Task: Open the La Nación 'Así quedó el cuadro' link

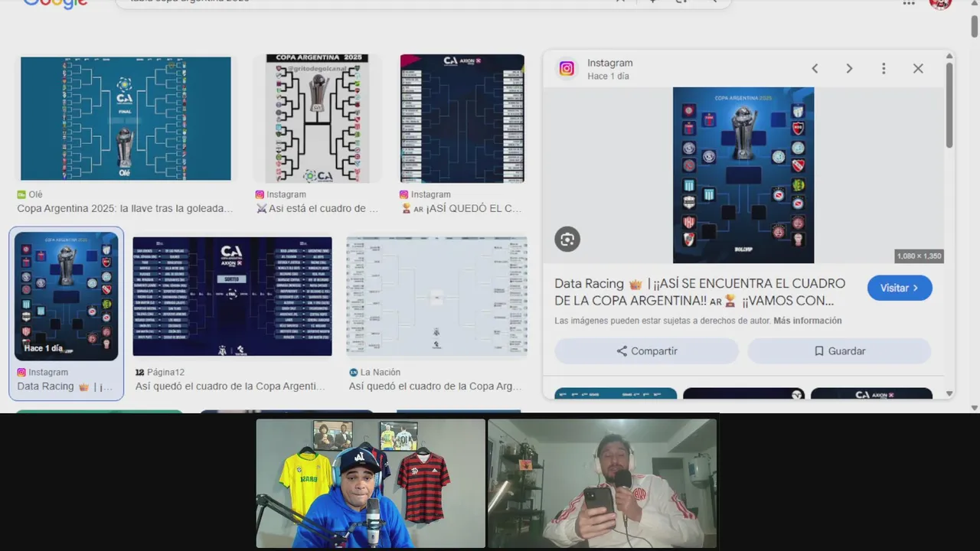Action: (x=436, y=386)
